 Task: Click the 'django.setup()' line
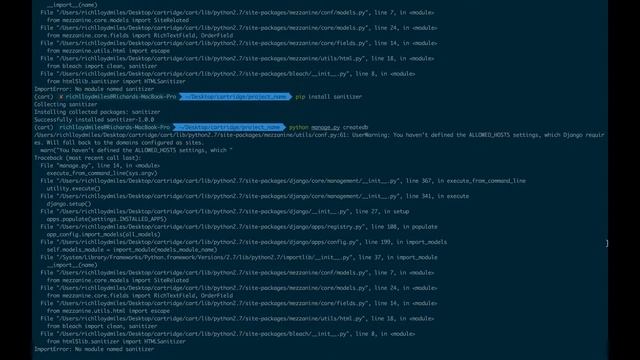69,204
